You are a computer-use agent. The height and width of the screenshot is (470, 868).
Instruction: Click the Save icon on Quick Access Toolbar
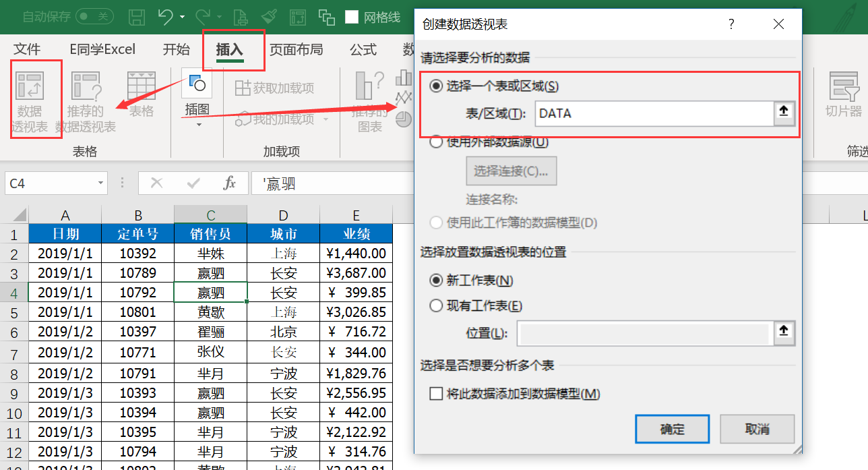pos(137,16)
